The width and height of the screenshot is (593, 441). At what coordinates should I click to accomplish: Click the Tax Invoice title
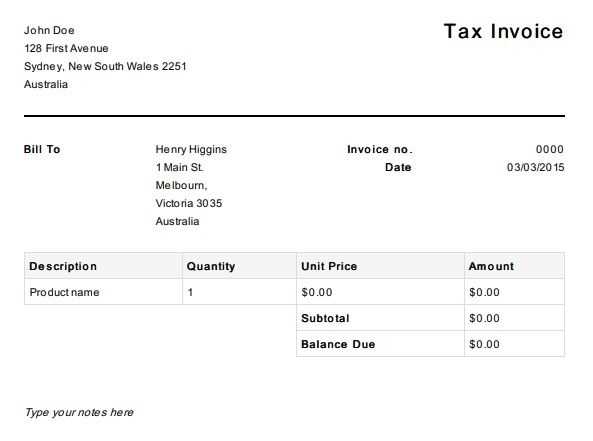[x=503, y=31]
